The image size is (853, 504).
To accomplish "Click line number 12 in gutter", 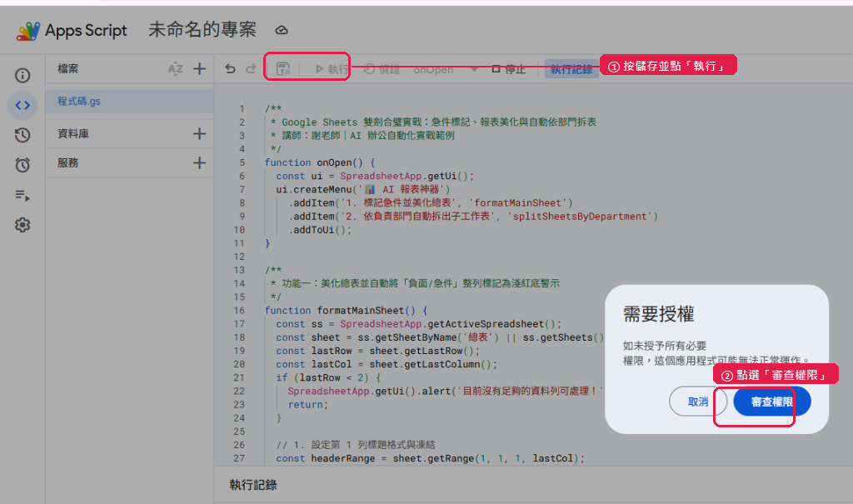I will click(239, 257).
